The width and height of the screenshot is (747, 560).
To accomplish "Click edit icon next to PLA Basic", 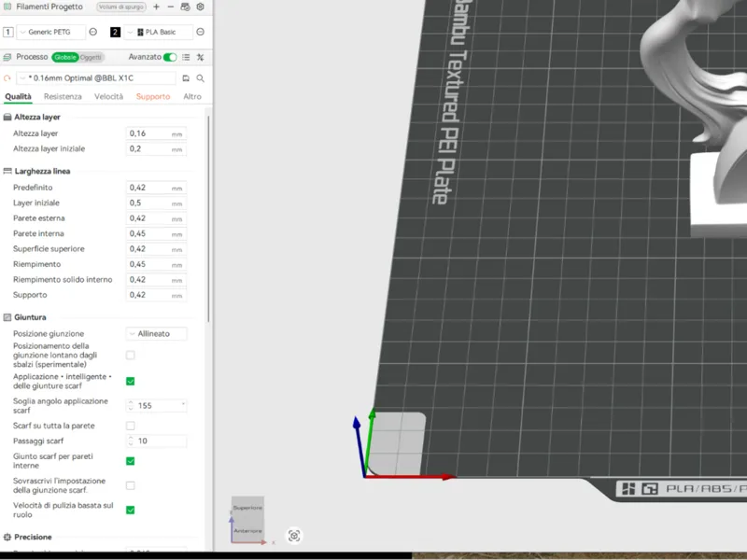I will (x=200, y=32).
